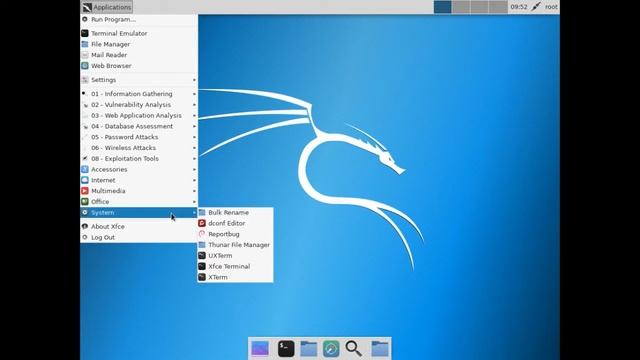Click the red Multimedia icon
The width and height of the screenshot is (640, 360).
pos(85,191)
